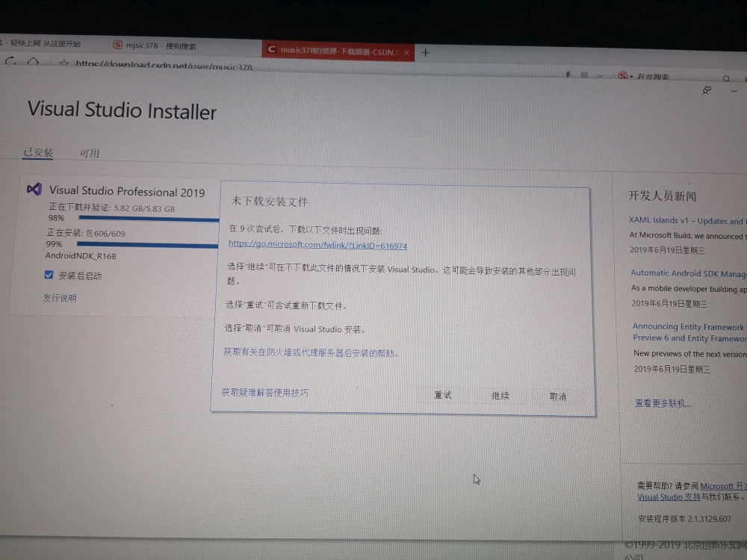747x560 pixels.
Task: Expand the address bar dropdown chevron
Action: click(600, 75)
